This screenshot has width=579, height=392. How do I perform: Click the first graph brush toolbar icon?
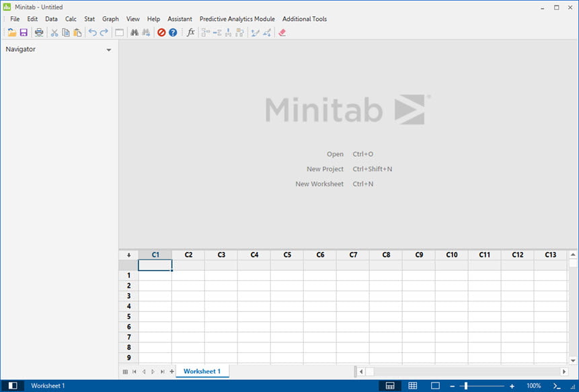coord(255,32)
